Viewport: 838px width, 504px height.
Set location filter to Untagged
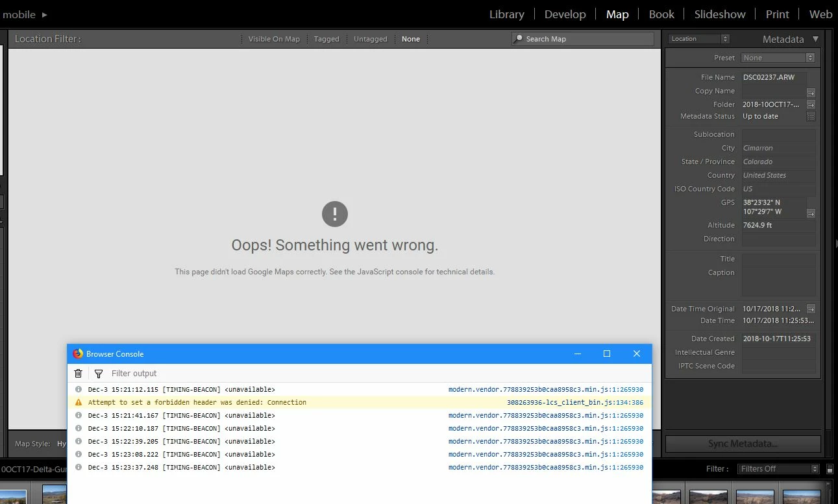[x=371, y=39]
